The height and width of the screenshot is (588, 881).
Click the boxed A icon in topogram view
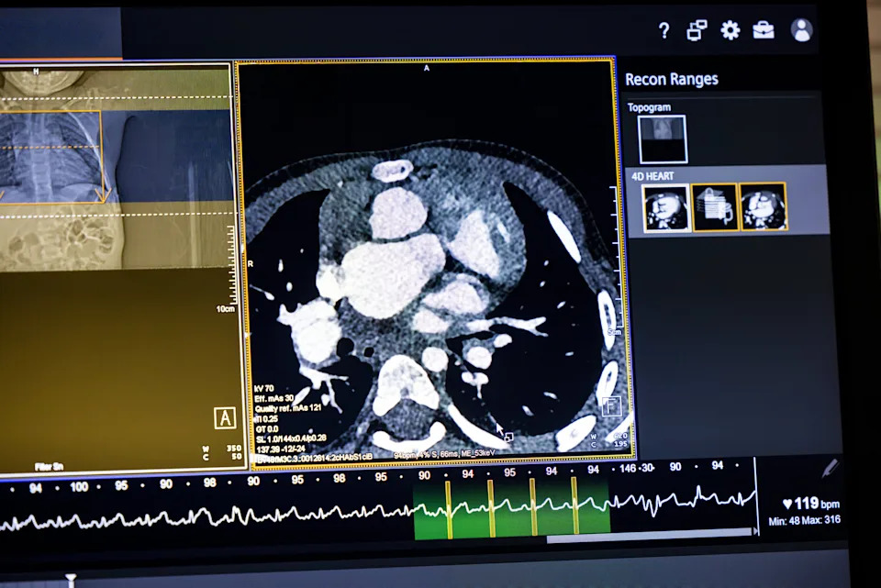(225, 417)
